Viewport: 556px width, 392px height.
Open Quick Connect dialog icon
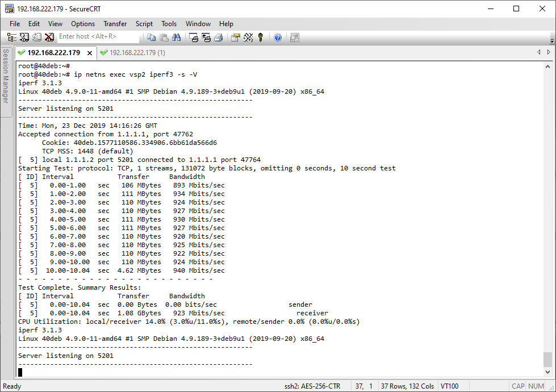point(23,37)
